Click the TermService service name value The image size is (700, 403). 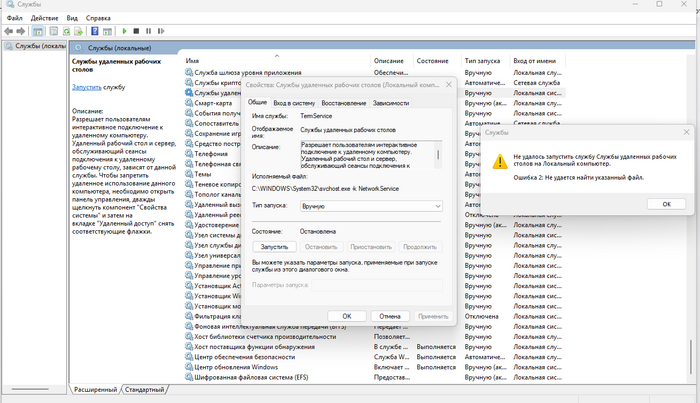click(x=316, y=116)
